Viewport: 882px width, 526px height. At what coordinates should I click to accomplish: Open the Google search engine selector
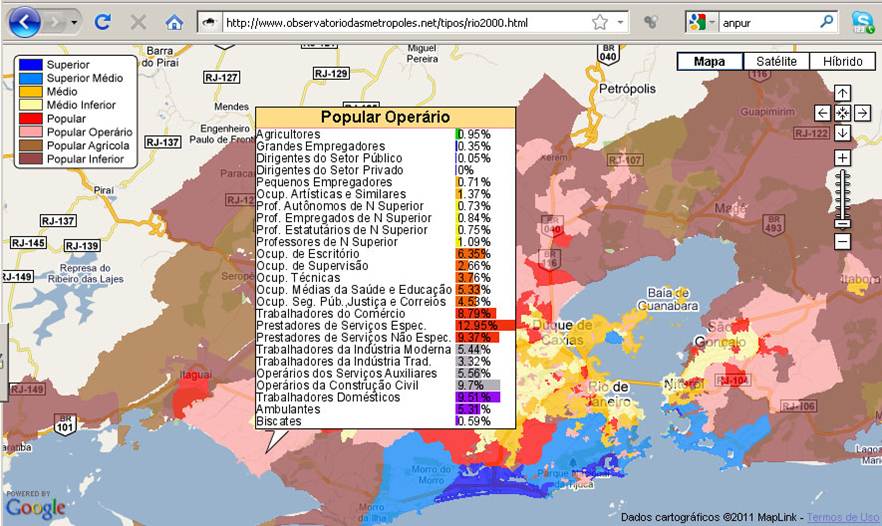701,23
